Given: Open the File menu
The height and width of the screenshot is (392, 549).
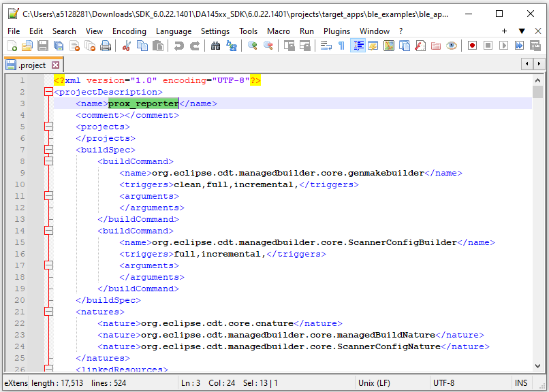Looking at the screenshot, I should pyautogui.click(x=14, y=31).
